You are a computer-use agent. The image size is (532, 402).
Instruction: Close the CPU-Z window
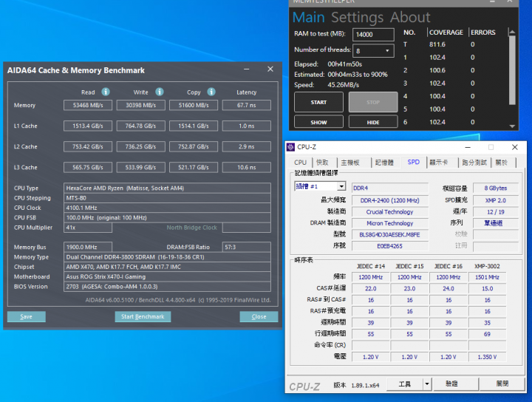click(515, 147)
